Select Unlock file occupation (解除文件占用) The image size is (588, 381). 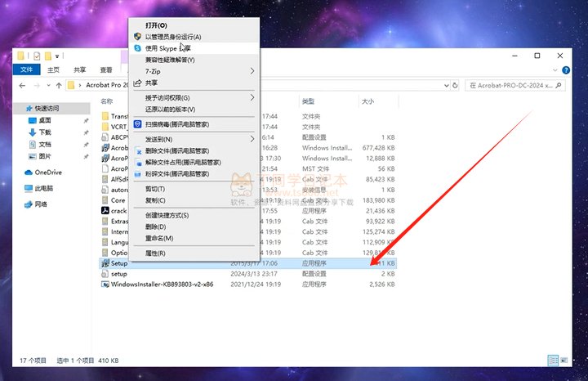click(x=194, y=163)
